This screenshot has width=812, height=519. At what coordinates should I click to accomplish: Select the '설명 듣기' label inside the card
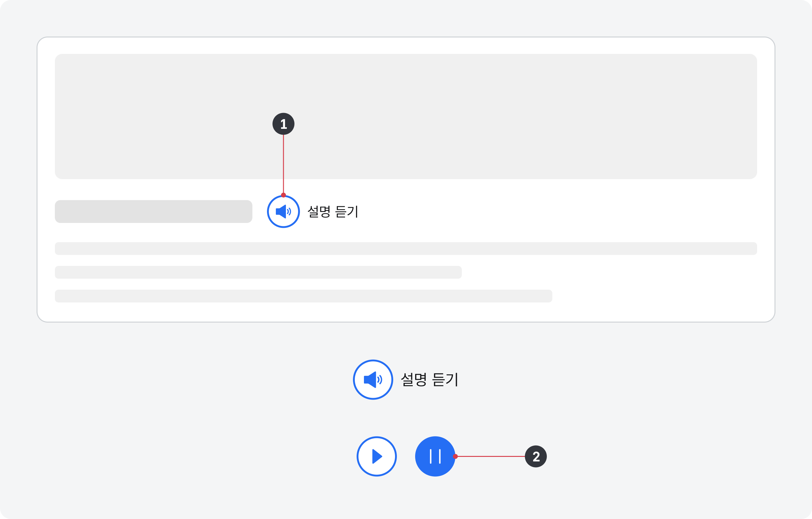333,212
